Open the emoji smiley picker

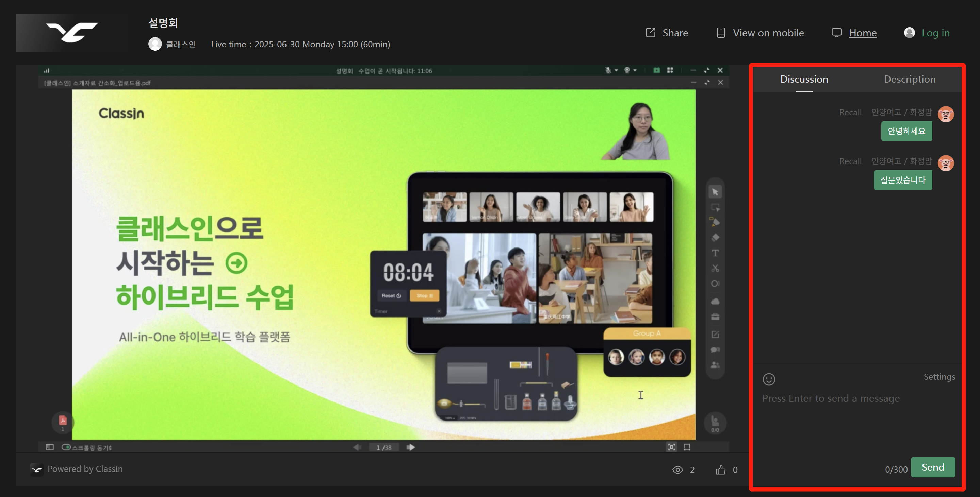click(x=769, y=379)
